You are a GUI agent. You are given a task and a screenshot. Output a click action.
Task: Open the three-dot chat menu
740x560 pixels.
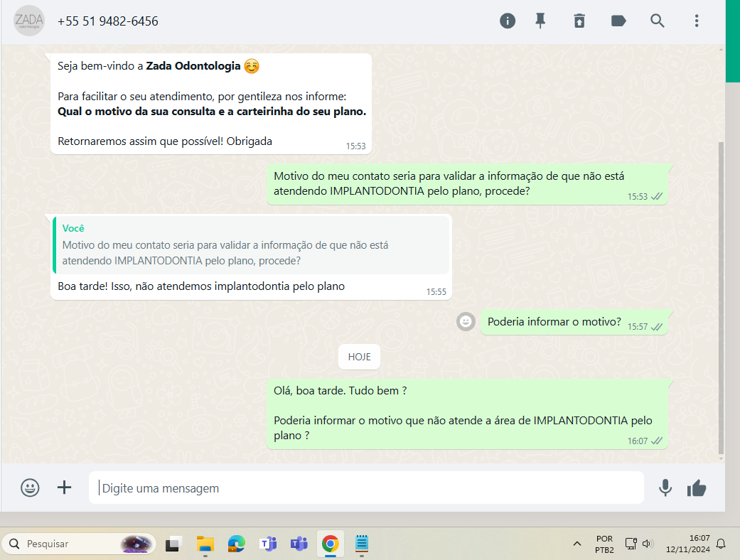pos(697,21)
